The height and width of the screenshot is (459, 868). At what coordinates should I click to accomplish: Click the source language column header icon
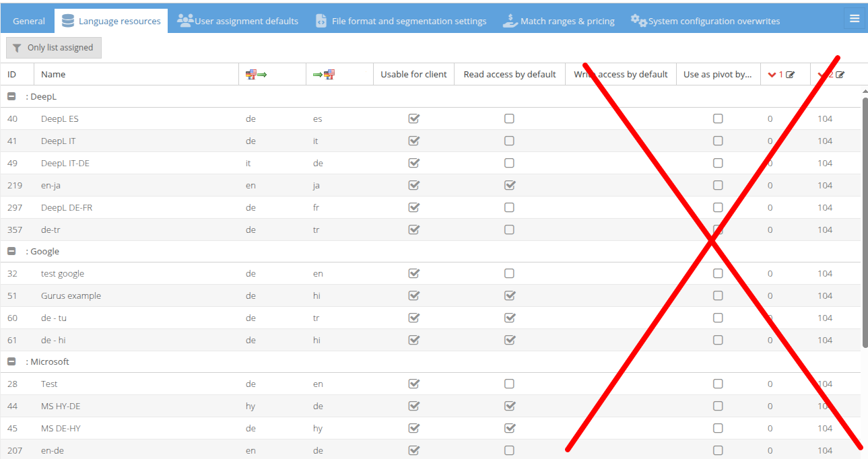[256, 75]
